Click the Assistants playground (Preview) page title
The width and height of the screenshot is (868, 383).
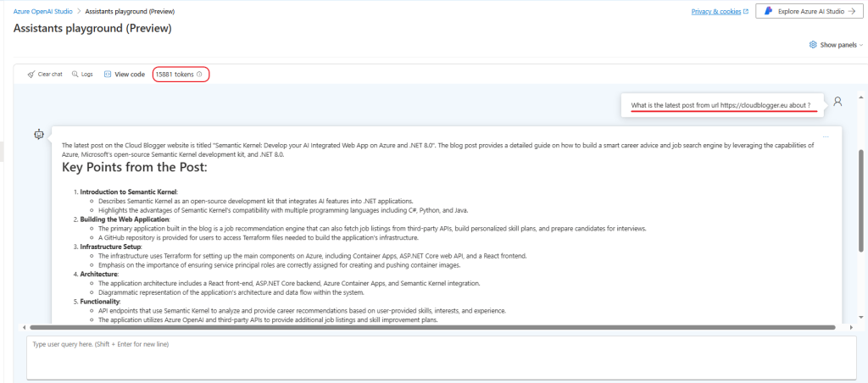click(x=92, y=28)
